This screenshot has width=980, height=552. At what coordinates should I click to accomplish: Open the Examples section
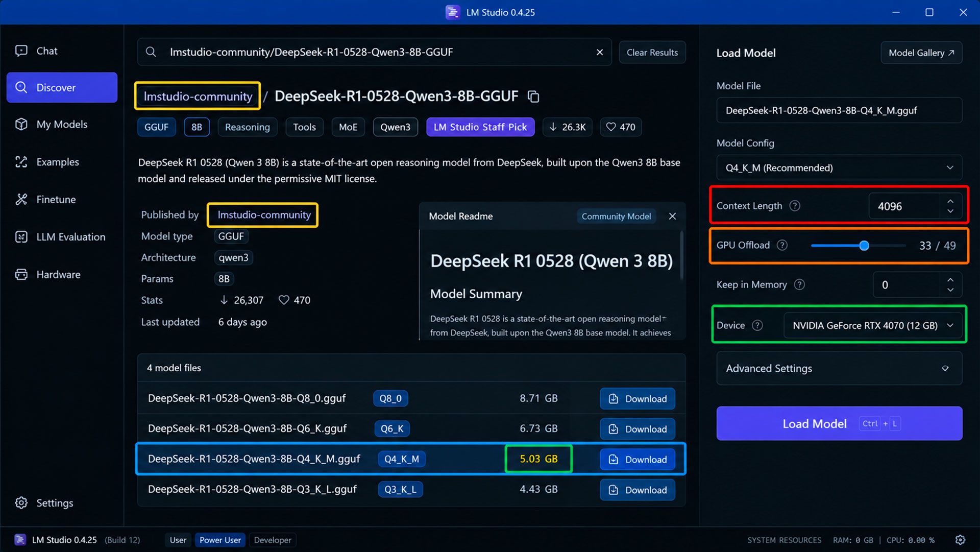tap(47, 162)
